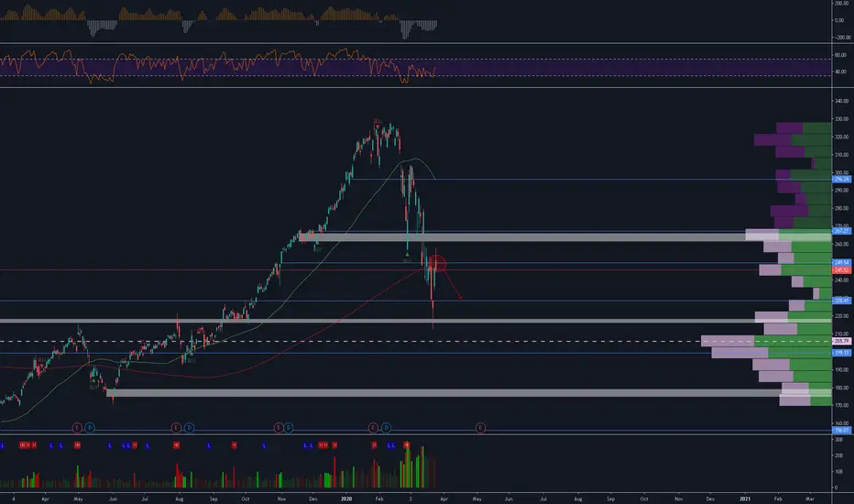Select the red 245.52 current price label
Image resolution: width=854 pixels, height=504 pixels.
pos(841,270)
